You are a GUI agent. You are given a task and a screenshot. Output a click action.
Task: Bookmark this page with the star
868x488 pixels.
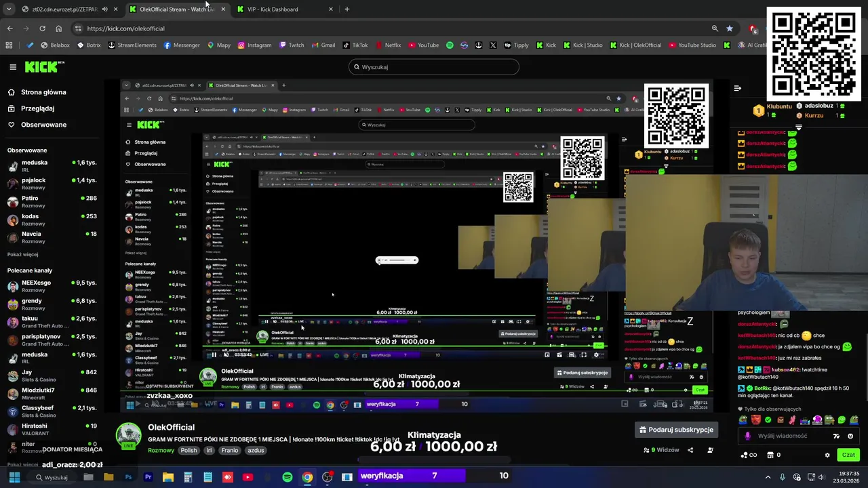(730, 28)
